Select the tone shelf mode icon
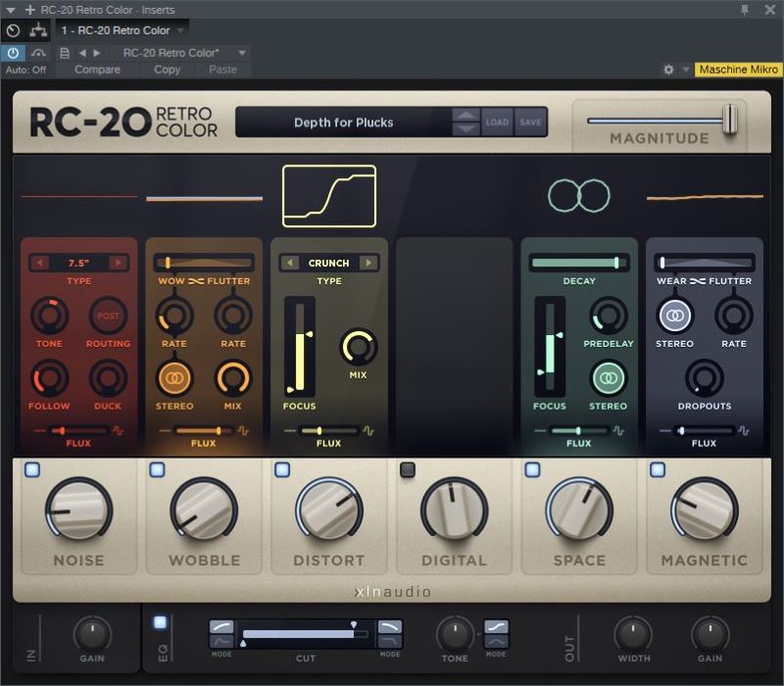Image resolution: width=784 pixels, height=686 pixels. click(x=496, y=627)
